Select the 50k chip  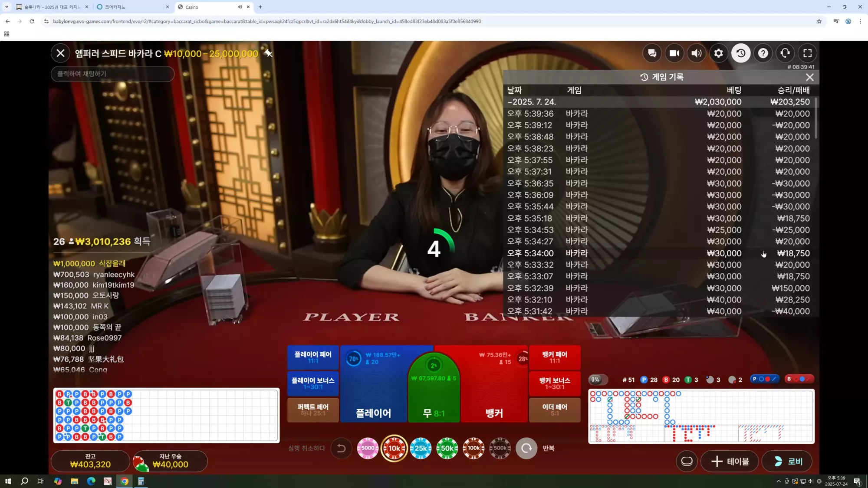[x=447, y=448]
